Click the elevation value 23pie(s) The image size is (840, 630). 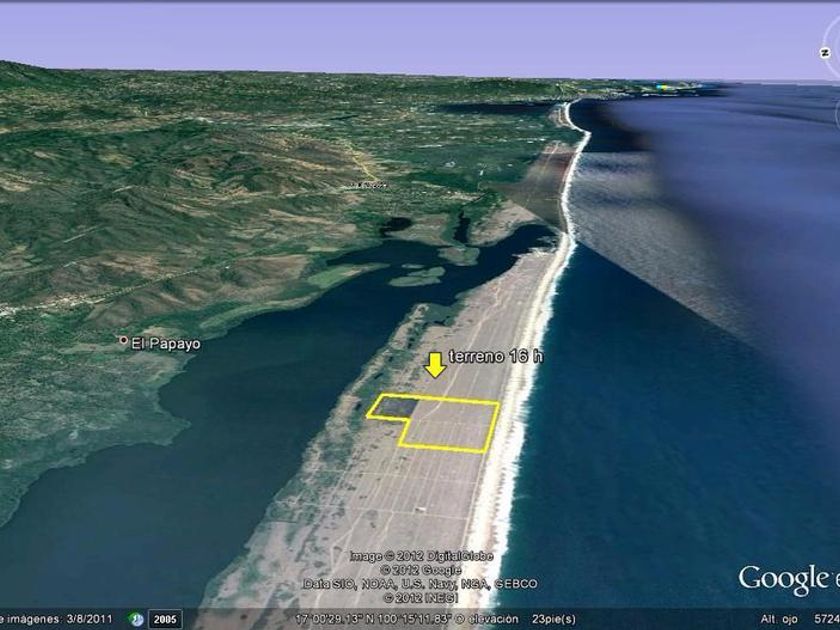(554, 619)
